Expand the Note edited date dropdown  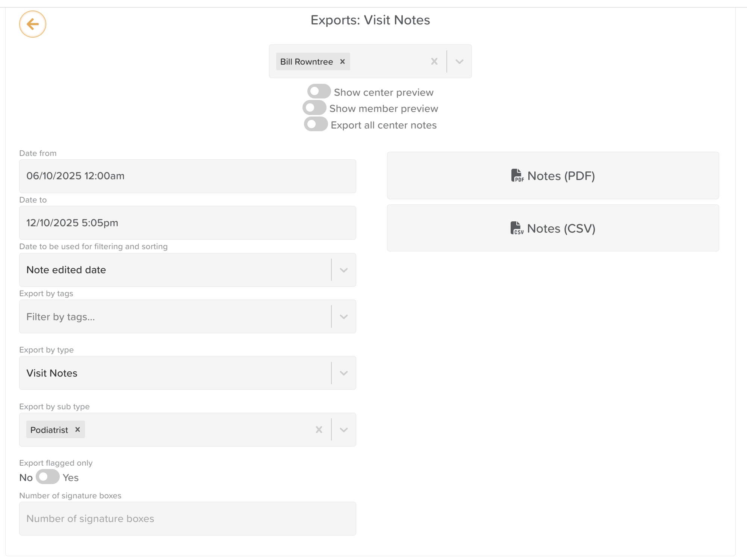coord(343,270)
